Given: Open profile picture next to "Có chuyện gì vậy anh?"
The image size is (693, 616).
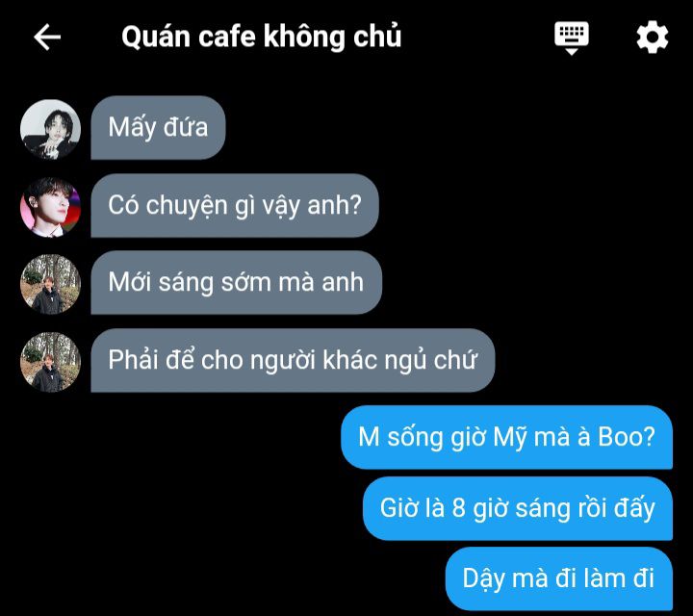Looking at the screenshot, I should pyautogui.click(x=50, y=207).
